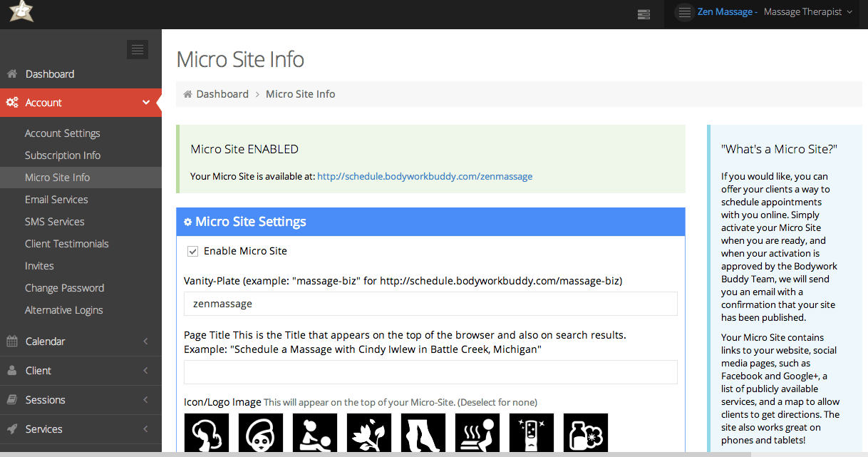Viewport: 868px width, 457px height.
Task: Open the zenmassage schedule link
Action: tap(424, 176)
